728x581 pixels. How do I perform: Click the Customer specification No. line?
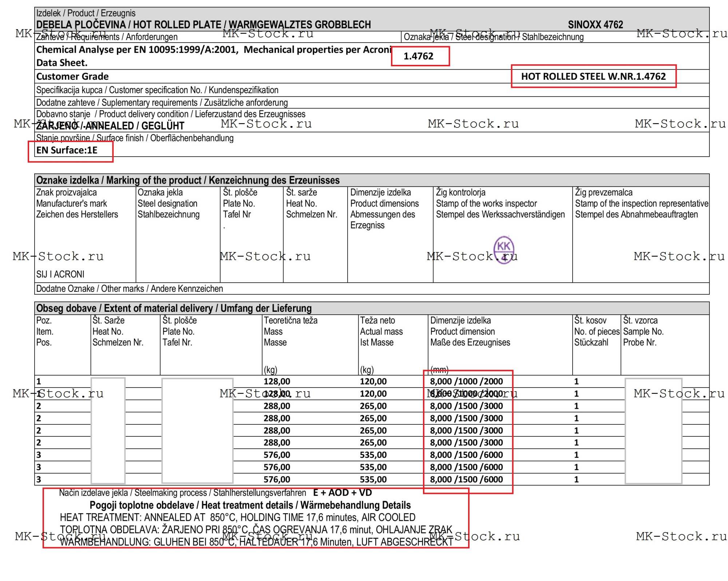click(x=157, y=90)
